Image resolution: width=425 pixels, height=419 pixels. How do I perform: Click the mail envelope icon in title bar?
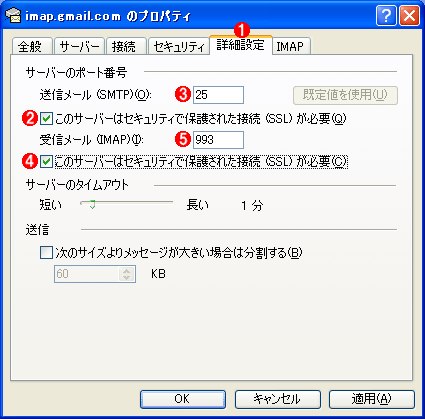tap(13, 15)
